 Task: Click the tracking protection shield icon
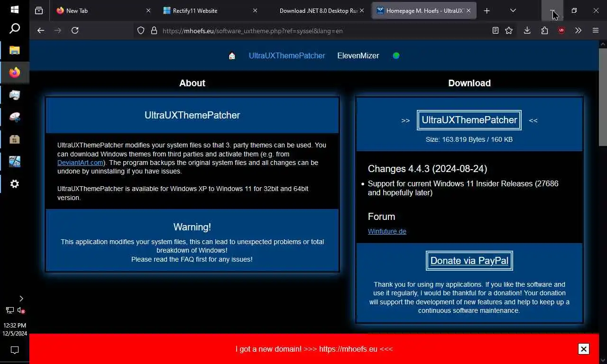pyautogui.click(x=141, y=30)
